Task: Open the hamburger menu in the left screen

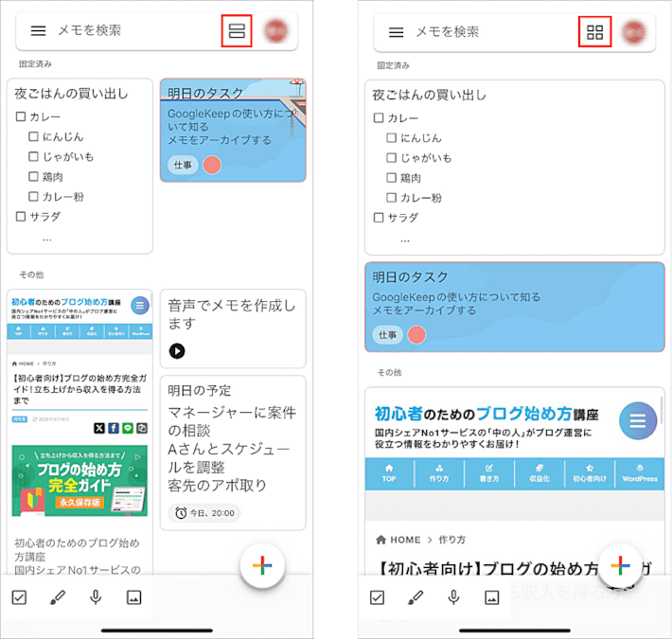Action: tap(38, 30)
